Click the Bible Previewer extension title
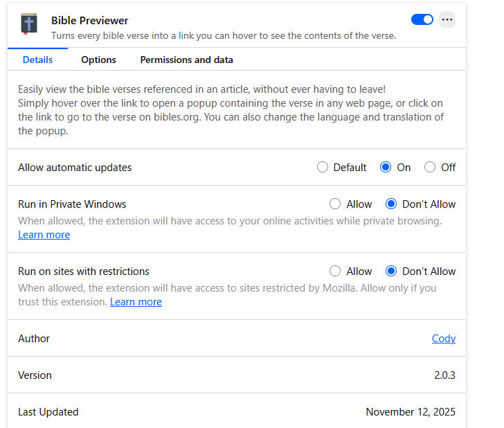504x428 pixels. tap(90, 20)
